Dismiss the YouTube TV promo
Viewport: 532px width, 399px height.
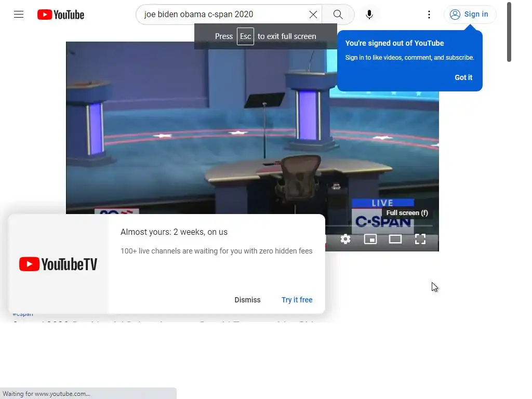[x=247, y=300]
